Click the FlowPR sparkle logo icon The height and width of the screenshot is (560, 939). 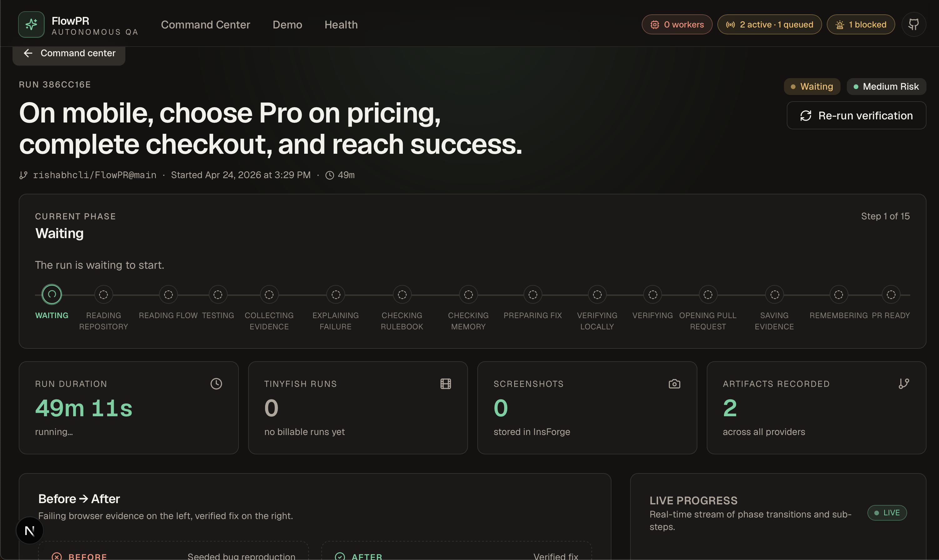click(31, 24)
